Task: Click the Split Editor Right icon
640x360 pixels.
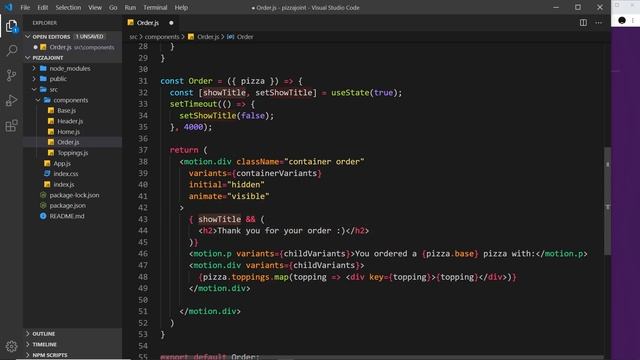Action: 583,23
